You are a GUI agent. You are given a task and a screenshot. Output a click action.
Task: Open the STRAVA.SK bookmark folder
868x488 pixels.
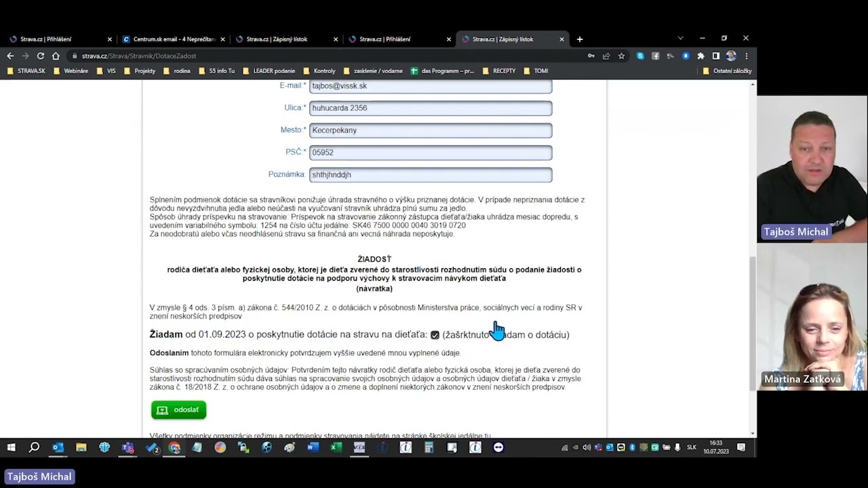(26, 70)
